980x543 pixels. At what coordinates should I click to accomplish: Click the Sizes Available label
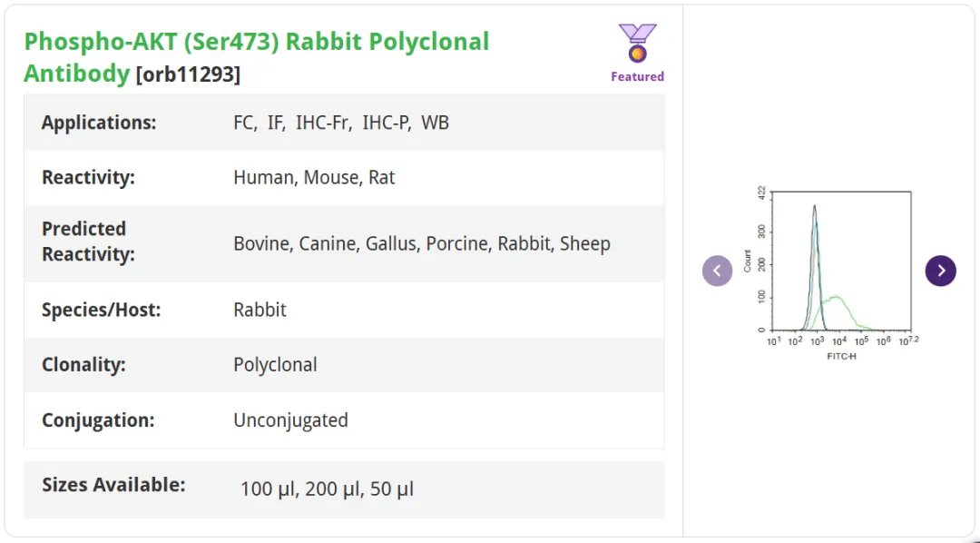tap(113, 485)
